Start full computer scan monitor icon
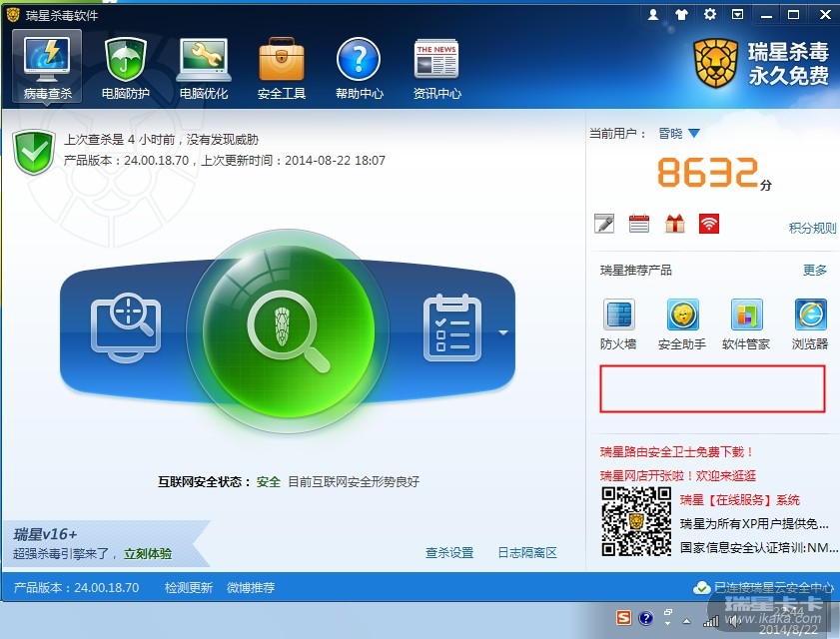Viewport: 840px width, 639px height. tap(126, 327)
